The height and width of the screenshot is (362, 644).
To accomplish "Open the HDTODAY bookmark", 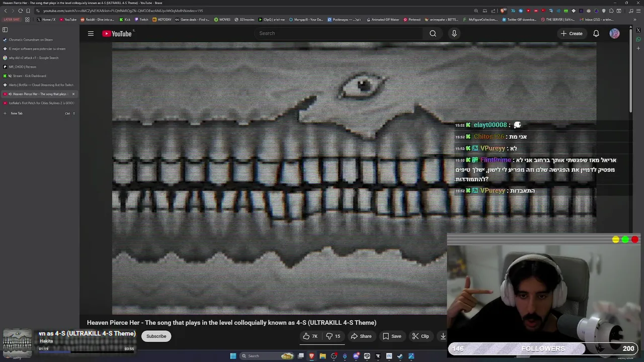I will click(x=162, y=20).
